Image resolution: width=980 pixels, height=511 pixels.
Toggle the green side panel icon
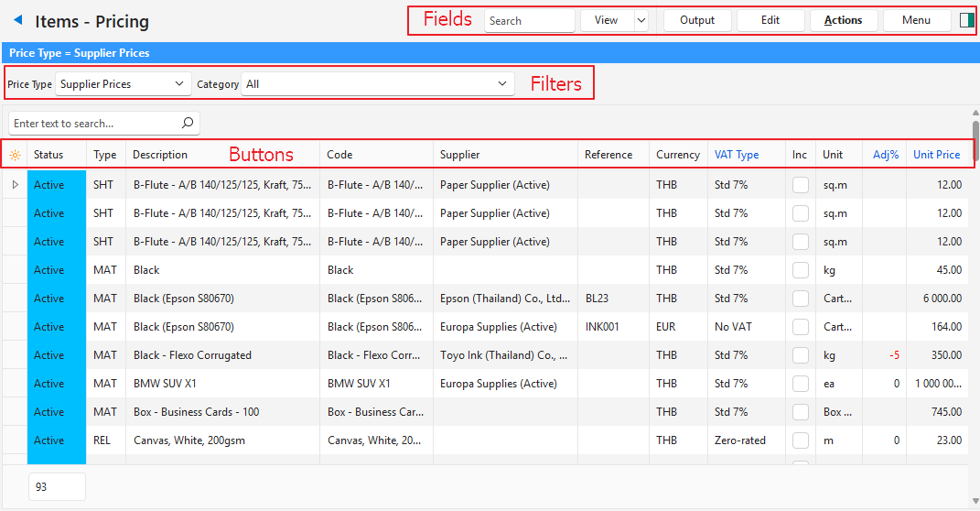(x=966, y=20)
